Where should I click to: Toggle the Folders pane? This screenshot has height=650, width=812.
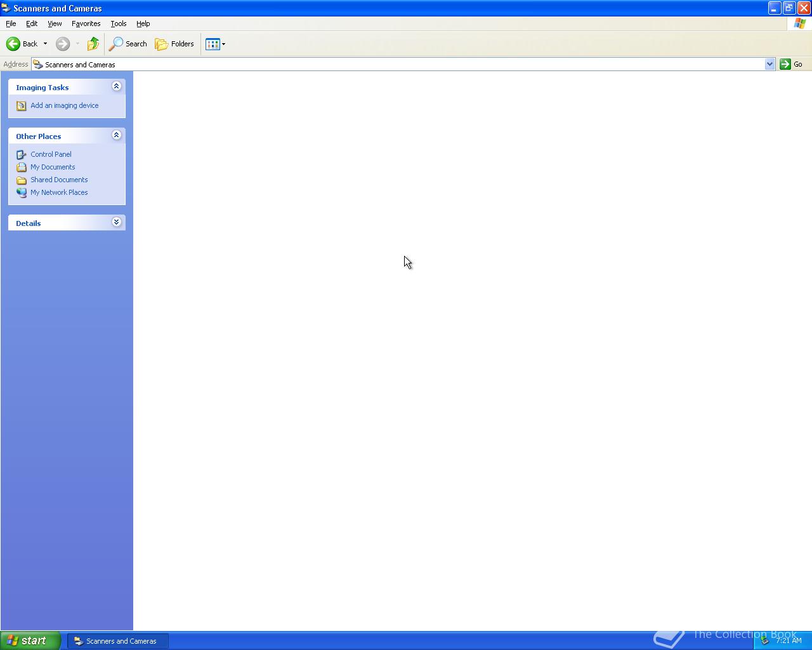point(174,44)
